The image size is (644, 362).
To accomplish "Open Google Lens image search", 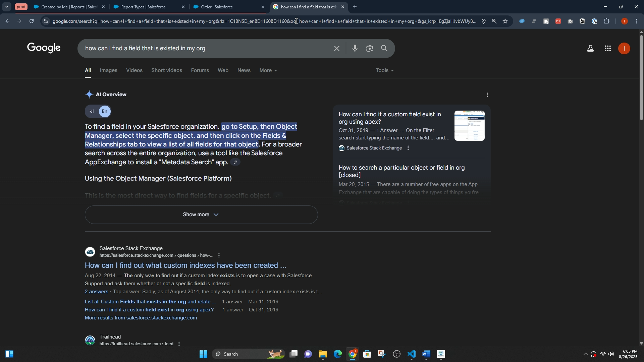I will click(x=370, y=49).
